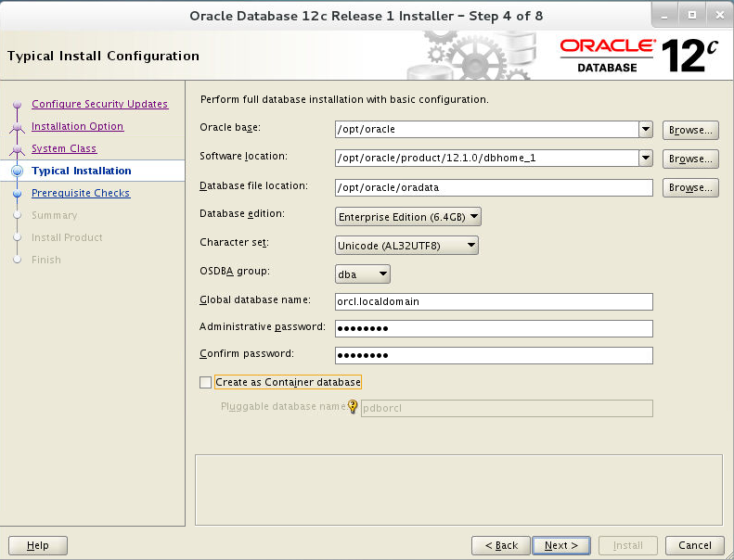
Task: Focus the Administrative password field
Action: tap(494, 328)
